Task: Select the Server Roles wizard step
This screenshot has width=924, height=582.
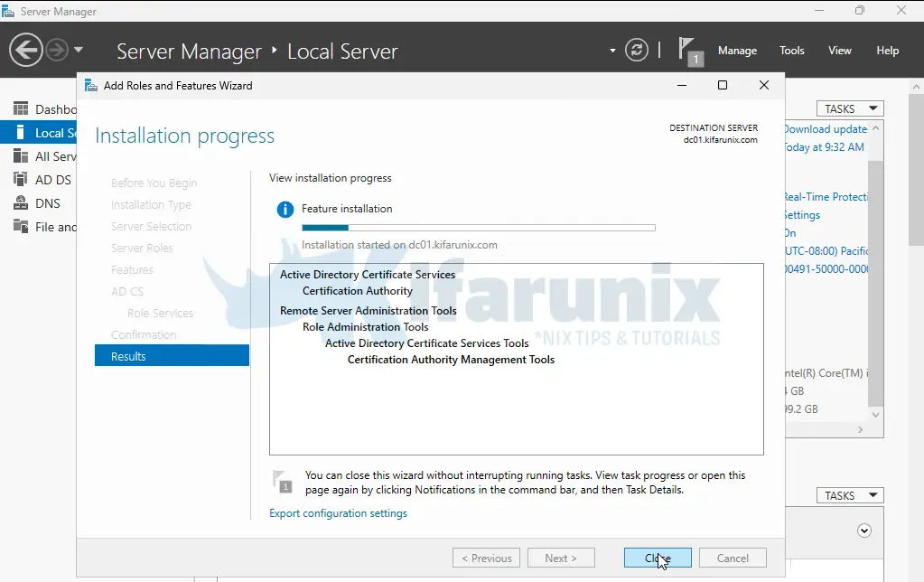Action: (142, 248)
